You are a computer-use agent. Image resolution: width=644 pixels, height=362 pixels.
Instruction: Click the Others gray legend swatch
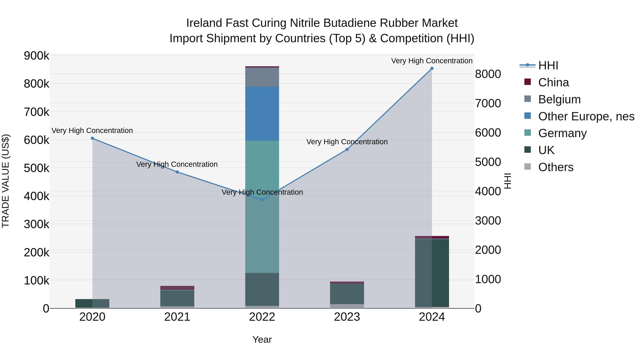click(x=528, y=167)
